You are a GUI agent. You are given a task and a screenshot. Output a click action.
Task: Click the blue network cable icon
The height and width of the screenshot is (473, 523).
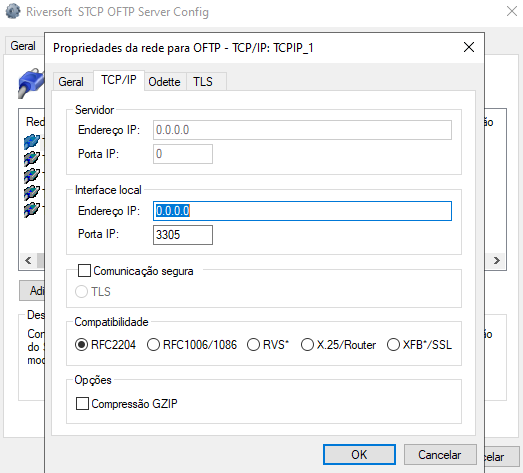click(31, 83)
